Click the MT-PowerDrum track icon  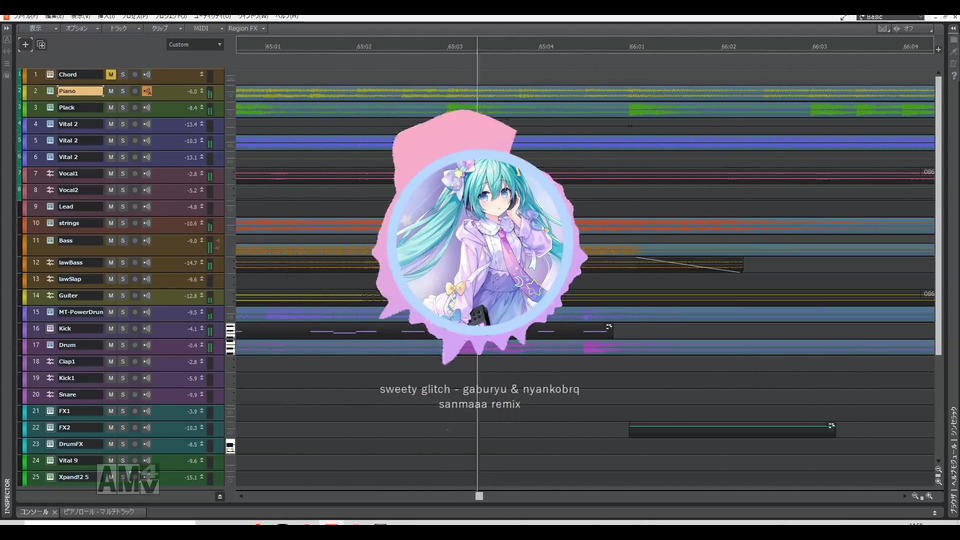click(x=50, y=312)
